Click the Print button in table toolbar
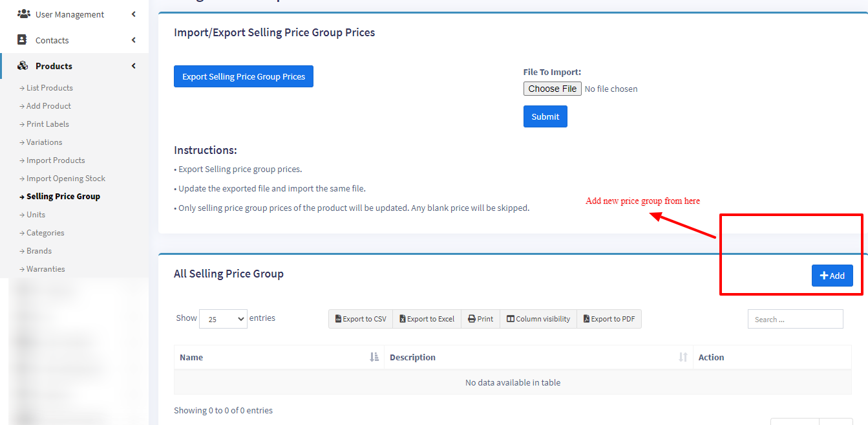This screenshot has width=868, height=425. [480, 319]
